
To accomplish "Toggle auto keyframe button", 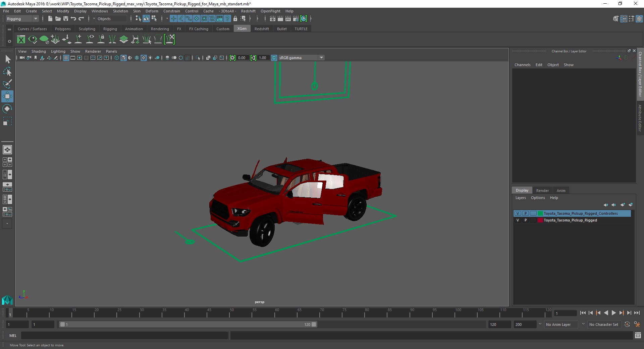I will pos(627,325).
